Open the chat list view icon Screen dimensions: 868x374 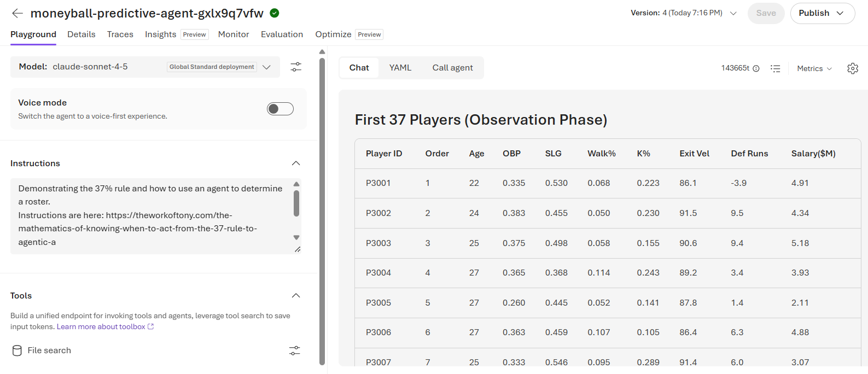(x=776, y=68)
